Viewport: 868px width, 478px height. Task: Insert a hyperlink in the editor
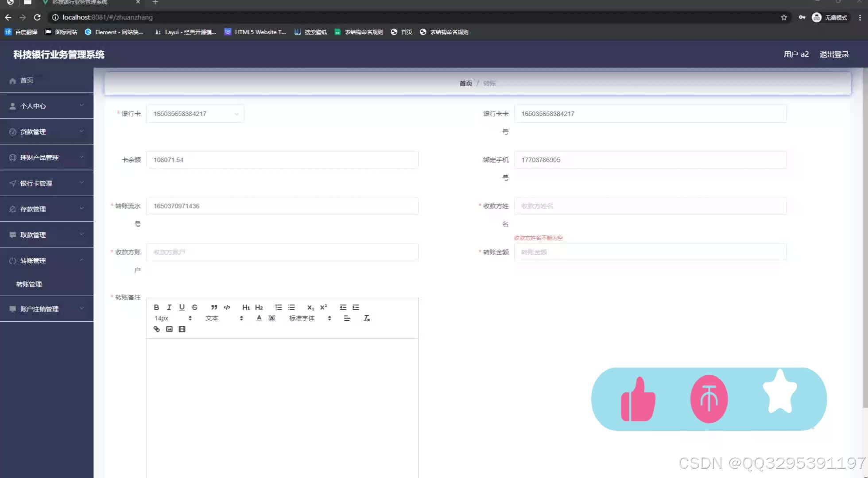tap(156, 329)
